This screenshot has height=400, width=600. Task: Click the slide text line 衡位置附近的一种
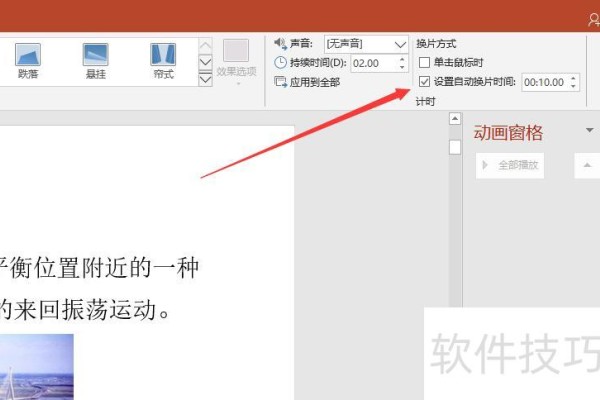click(105, 268)
